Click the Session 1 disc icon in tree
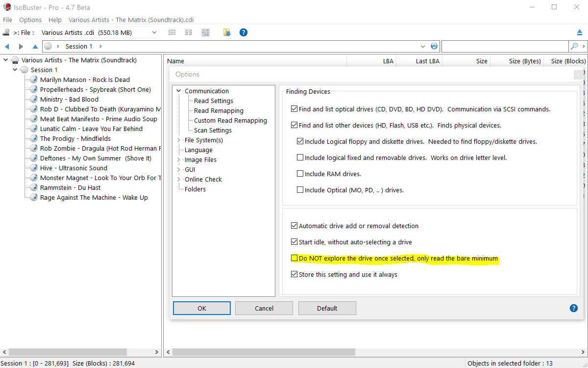 point(24,70)
